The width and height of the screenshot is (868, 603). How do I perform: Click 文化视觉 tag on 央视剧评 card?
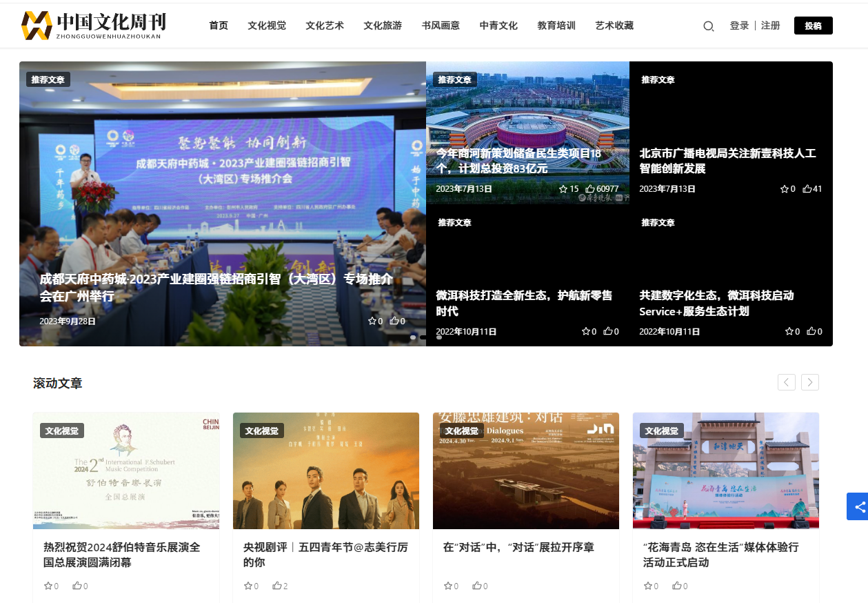tap(262, 431)
